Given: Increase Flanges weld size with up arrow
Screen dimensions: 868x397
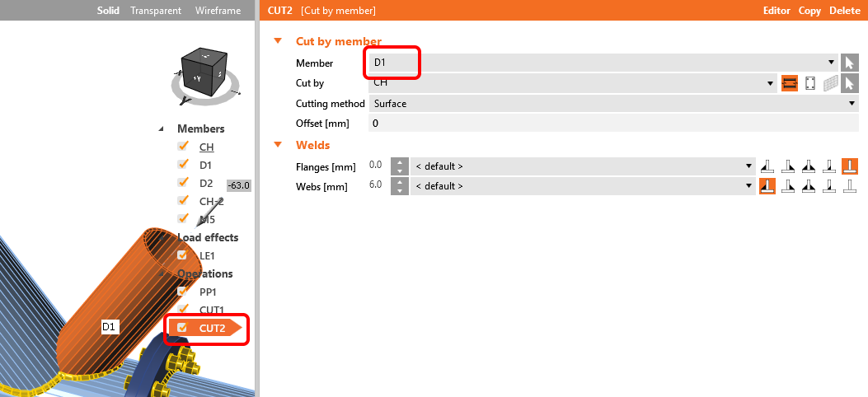Looking at the screenshot, I should [x=400, y=162].
